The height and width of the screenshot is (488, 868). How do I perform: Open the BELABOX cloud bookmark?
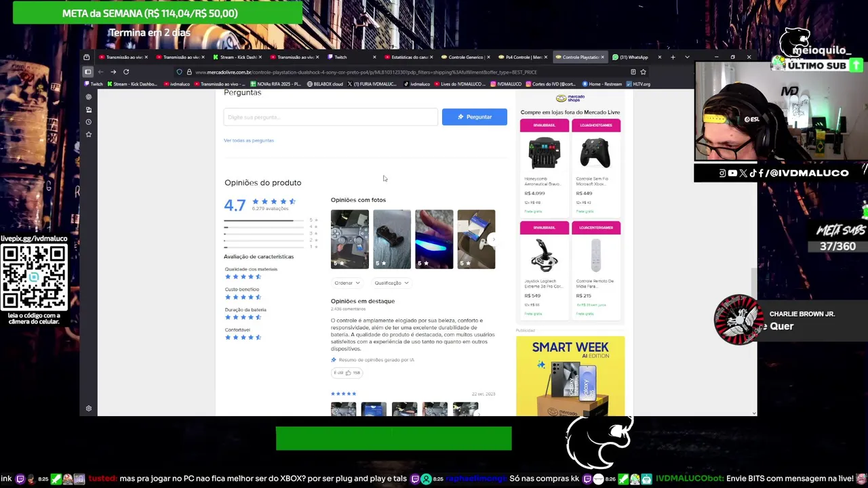click(325, 84)
